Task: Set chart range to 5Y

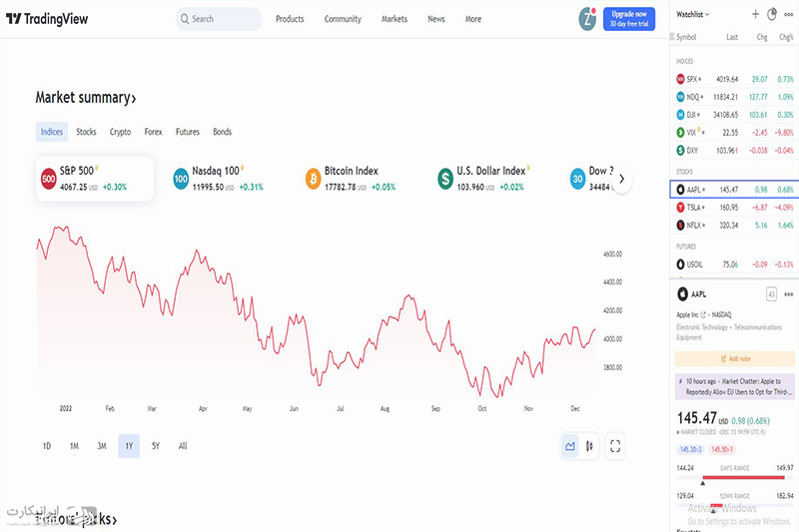Action: [x=156, y=446]
